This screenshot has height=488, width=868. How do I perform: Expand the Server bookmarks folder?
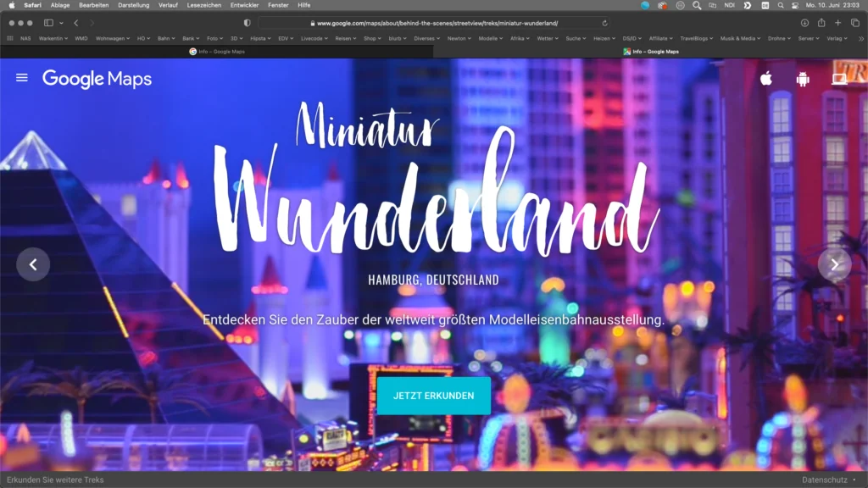point(809,39)
